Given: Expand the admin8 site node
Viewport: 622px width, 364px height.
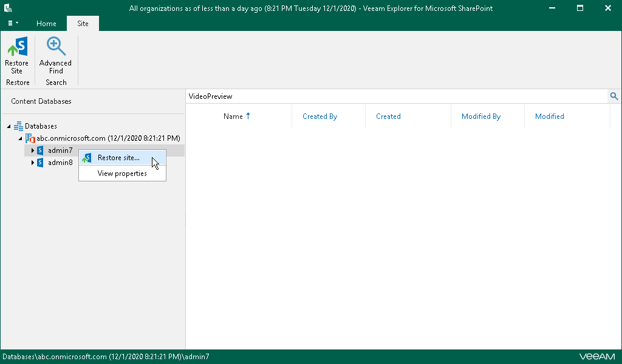Looking at the screenshot, I should 33,163.
